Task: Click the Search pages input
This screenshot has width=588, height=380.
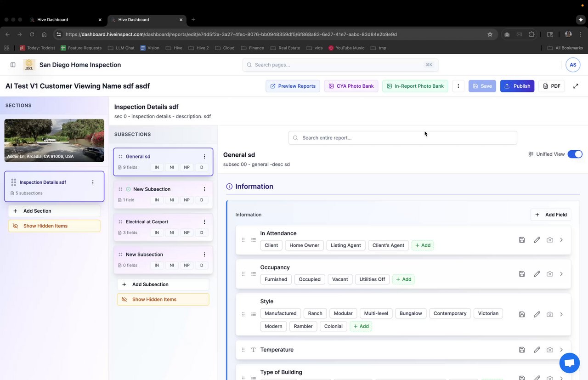Action: tap(340, 65)
